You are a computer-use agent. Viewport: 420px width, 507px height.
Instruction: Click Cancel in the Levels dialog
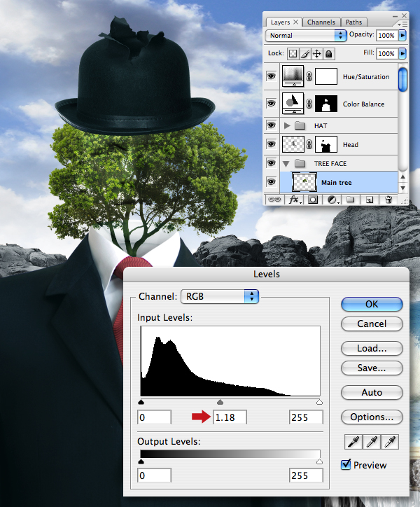[372, 324]
